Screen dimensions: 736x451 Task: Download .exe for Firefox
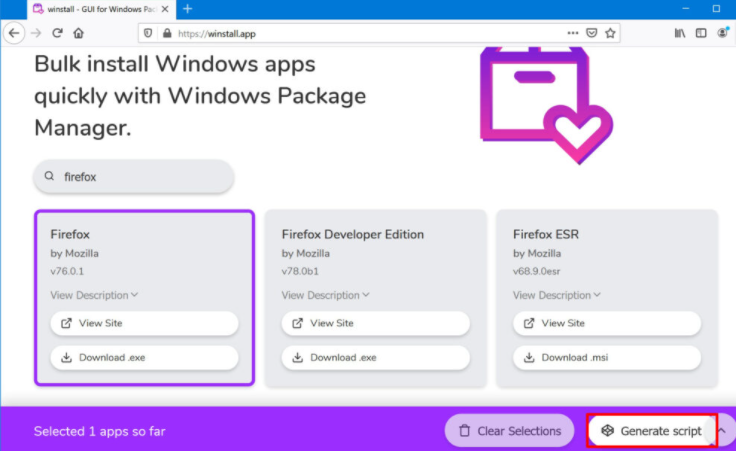tap(144, 358)
